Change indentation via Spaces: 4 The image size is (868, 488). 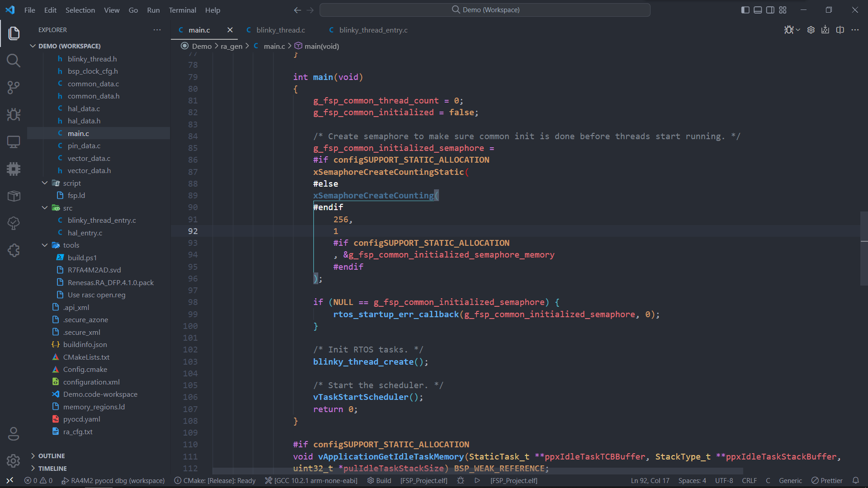tap(692, 480)
